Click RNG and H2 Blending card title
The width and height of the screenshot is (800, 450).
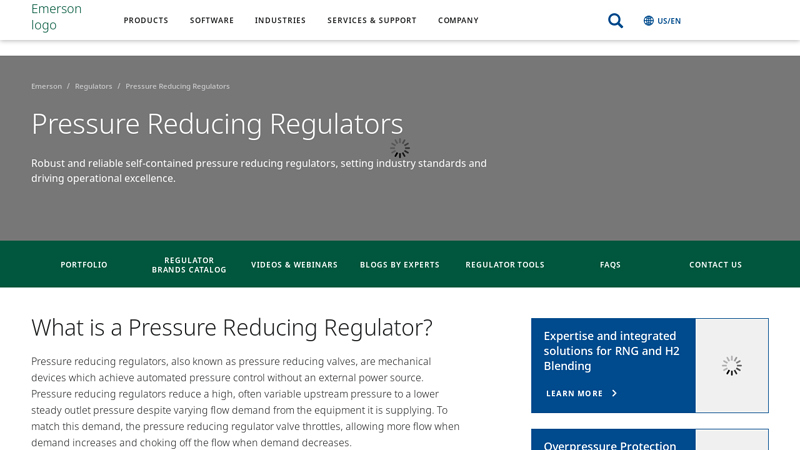tap(611, 351)
